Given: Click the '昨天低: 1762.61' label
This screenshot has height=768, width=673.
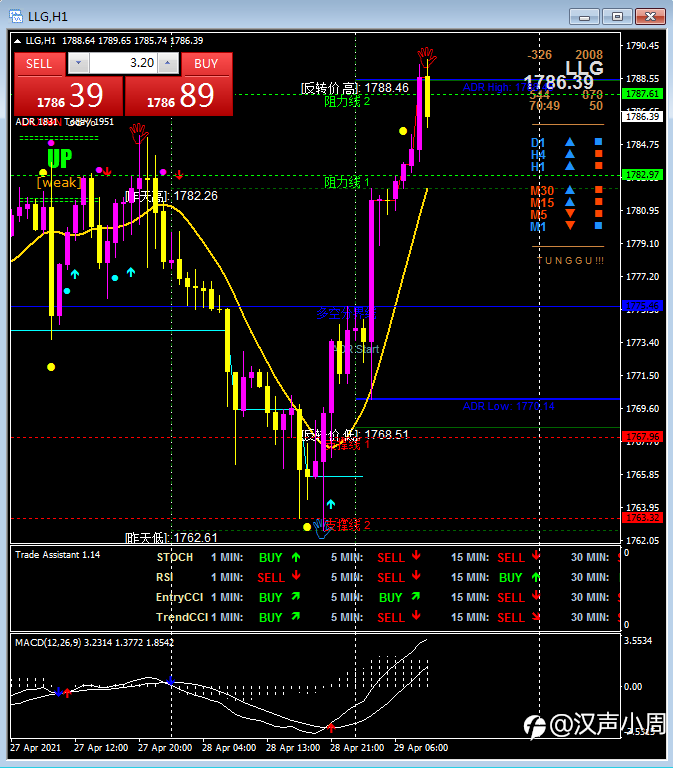Looking at the screenshot, I should [x=171, y=538].
